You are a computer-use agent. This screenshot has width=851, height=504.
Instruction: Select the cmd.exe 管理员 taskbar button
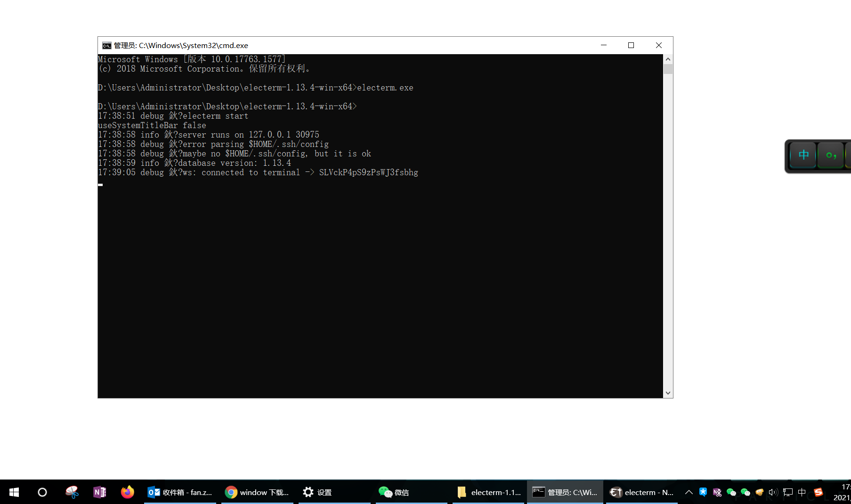(565, 492)
